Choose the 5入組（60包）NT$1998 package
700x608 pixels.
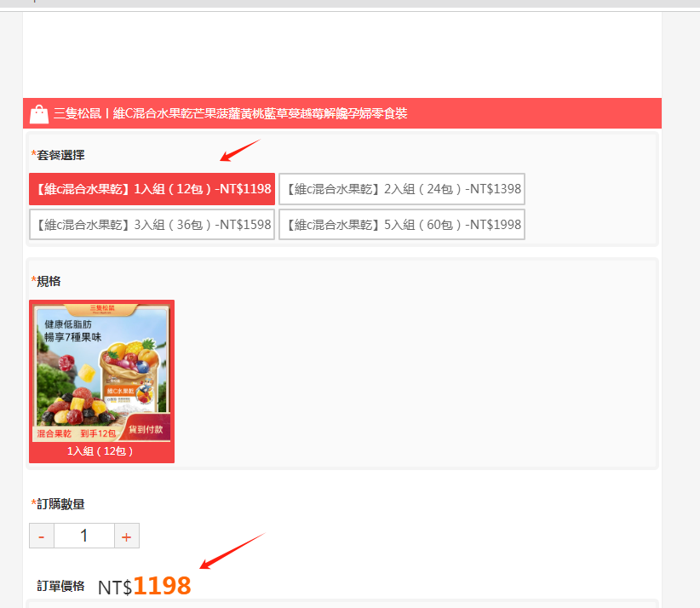click(401, 225)
